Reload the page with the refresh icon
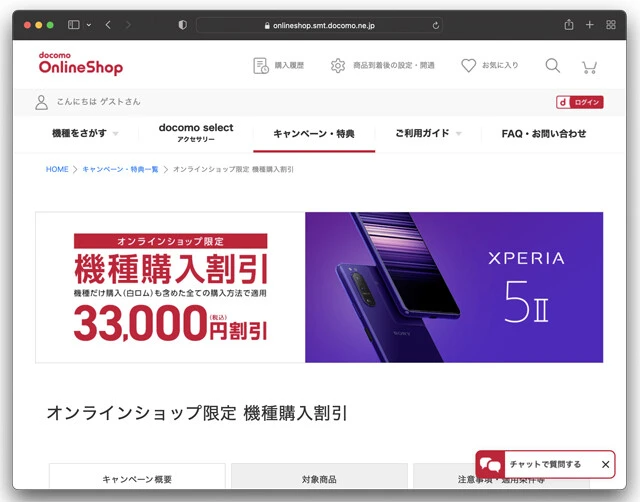 tap(436, 25)
